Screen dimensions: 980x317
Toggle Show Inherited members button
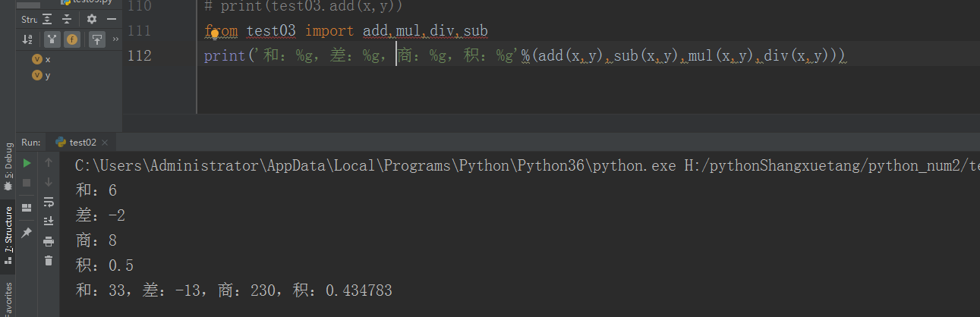click(x=52, y=39)
